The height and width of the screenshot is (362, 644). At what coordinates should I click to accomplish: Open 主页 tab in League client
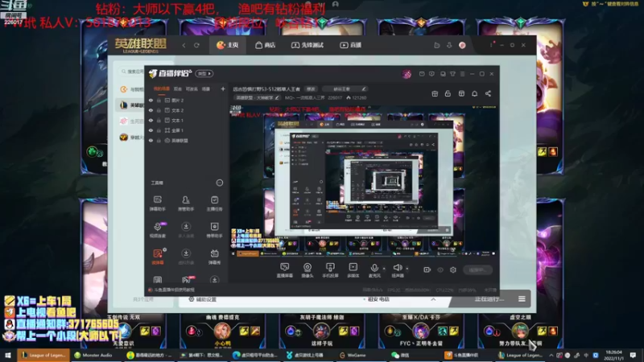click(x=228, y=45)
